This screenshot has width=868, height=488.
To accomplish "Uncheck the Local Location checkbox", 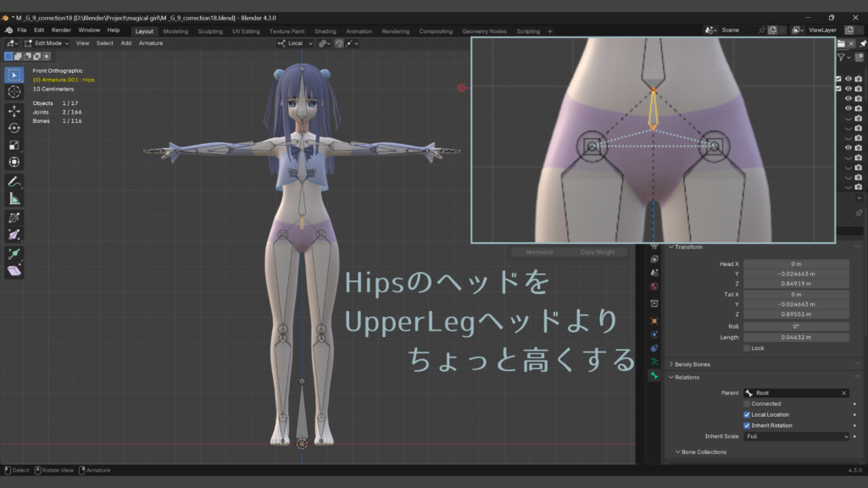I will tap(747, 415).
